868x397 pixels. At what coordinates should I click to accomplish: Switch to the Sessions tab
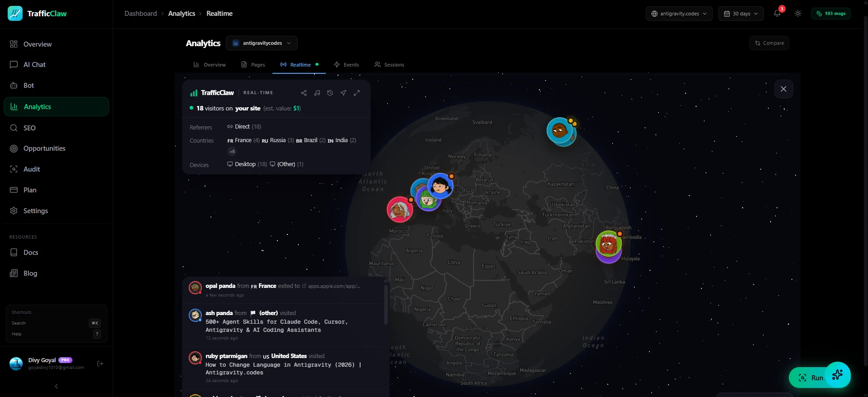click(x=389, y=65)
